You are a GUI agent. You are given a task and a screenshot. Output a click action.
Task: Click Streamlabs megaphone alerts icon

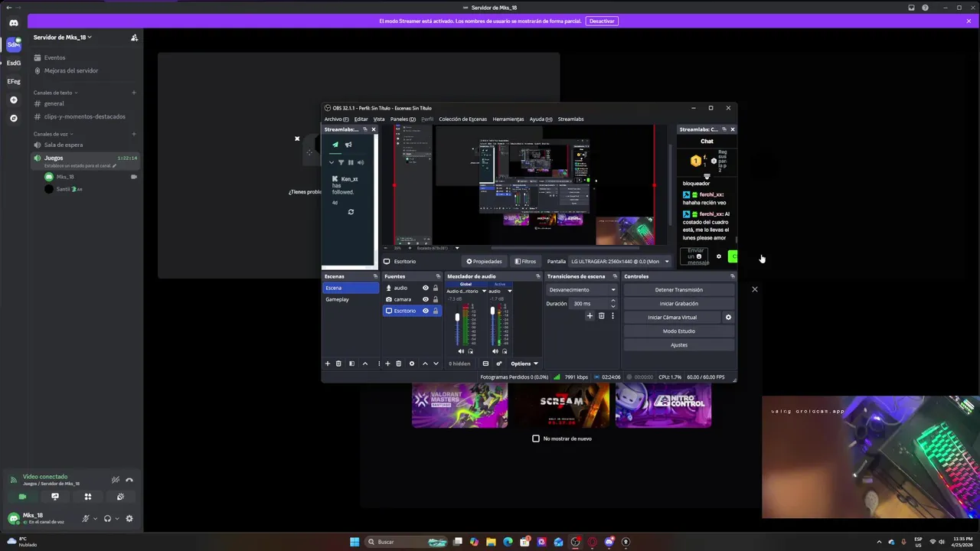click(x=348, y=145)
